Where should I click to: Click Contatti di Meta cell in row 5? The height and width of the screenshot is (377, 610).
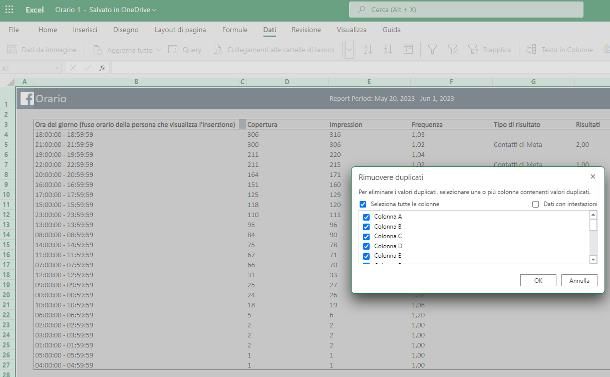(x=533, y=145)
